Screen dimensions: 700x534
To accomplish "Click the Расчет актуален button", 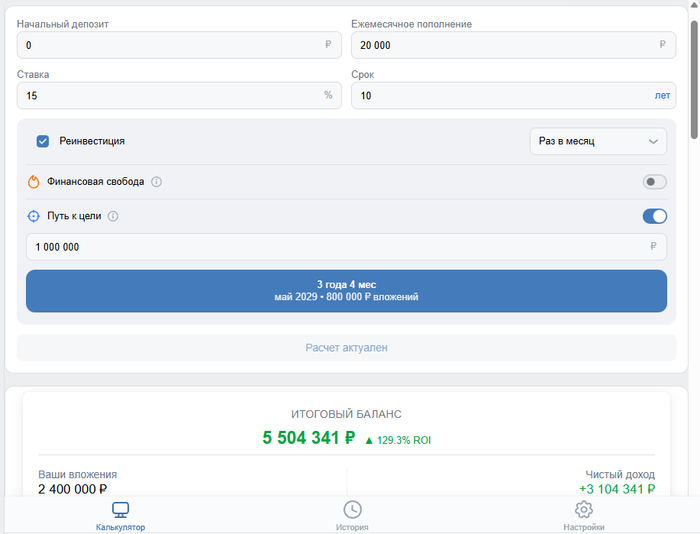I will [x=346, y=348].
